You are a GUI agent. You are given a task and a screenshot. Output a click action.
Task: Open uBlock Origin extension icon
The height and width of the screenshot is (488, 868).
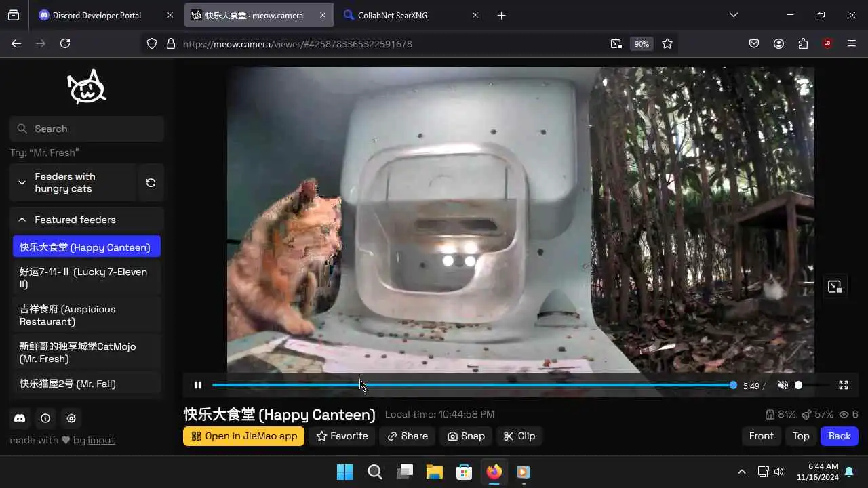pyautogui.click(x=827, y=43)
